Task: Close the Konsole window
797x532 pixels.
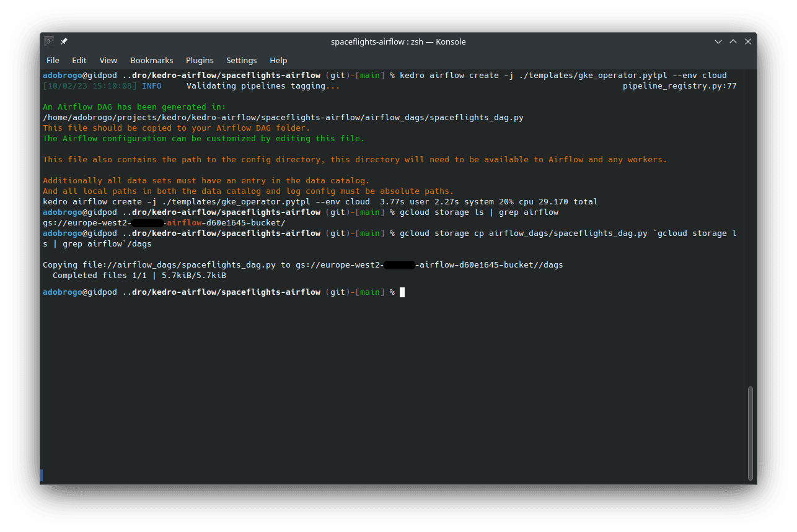Action: click(748, 41)
